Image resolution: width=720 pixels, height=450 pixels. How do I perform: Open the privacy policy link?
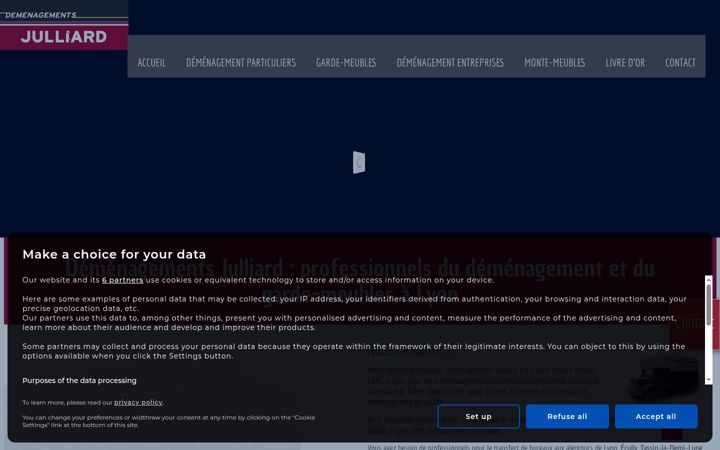(138, 402)
